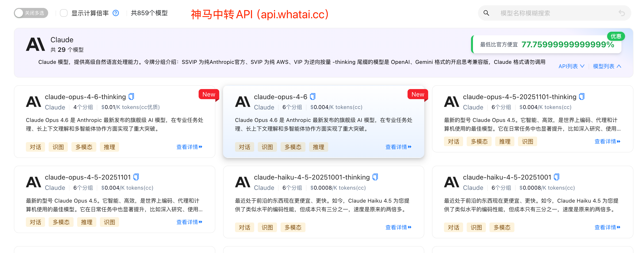Open 查看详情 for claude-haiku-4-5-20251001-thinking
This screenshot has height=253, width=644.
click(398, 227)
